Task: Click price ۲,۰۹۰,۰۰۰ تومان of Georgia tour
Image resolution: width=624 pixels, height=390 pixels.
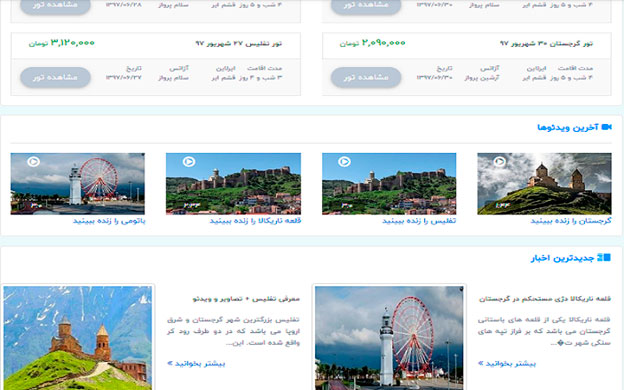Action: tap(372, 43)
